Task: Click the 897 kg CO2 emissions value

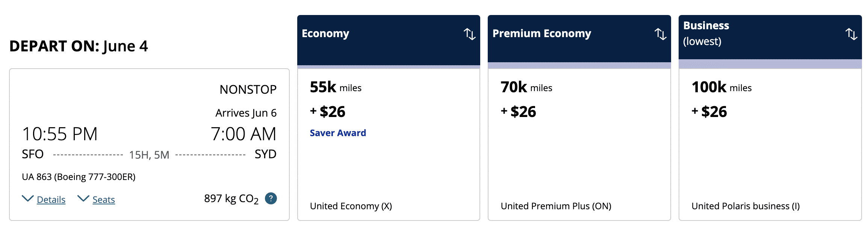Action: [x=231, y=199]
